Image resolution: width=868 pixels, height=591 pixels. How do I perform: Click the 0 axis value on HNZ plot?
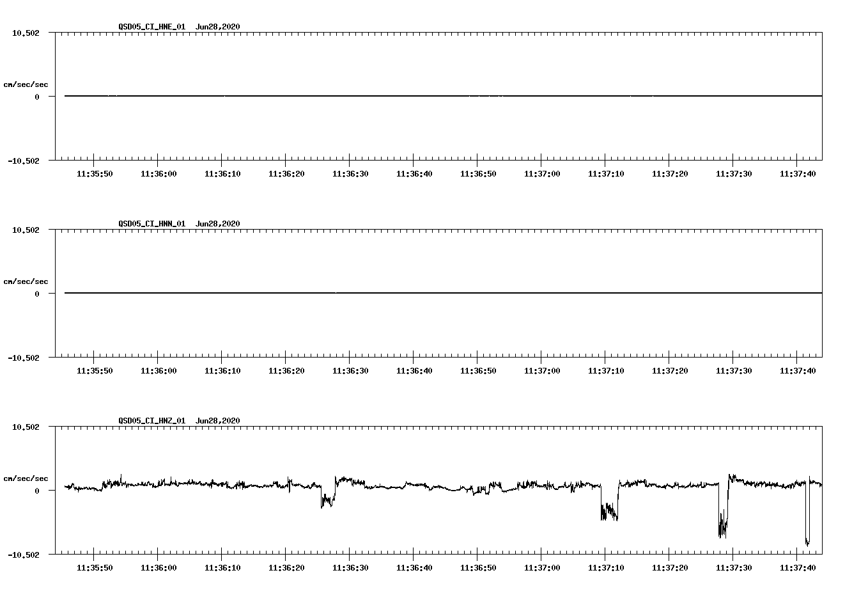point(37,491)
